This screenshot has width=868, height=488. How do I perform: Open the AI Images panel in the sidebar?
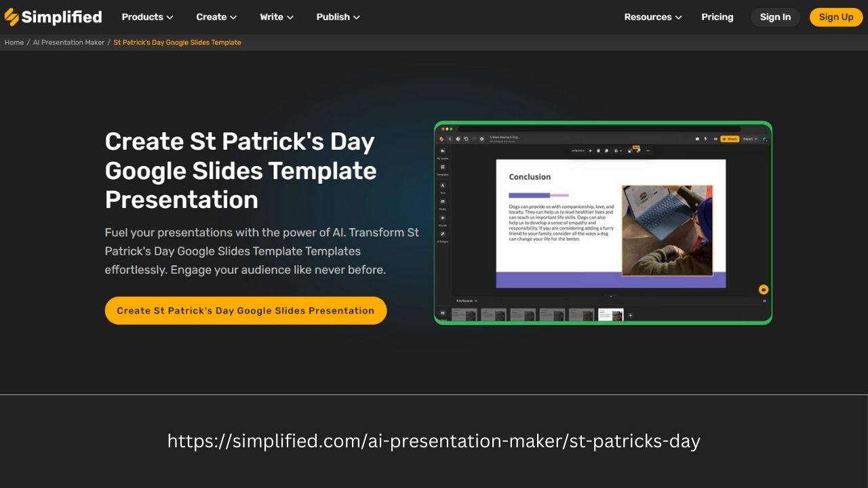tap(442, 234)
